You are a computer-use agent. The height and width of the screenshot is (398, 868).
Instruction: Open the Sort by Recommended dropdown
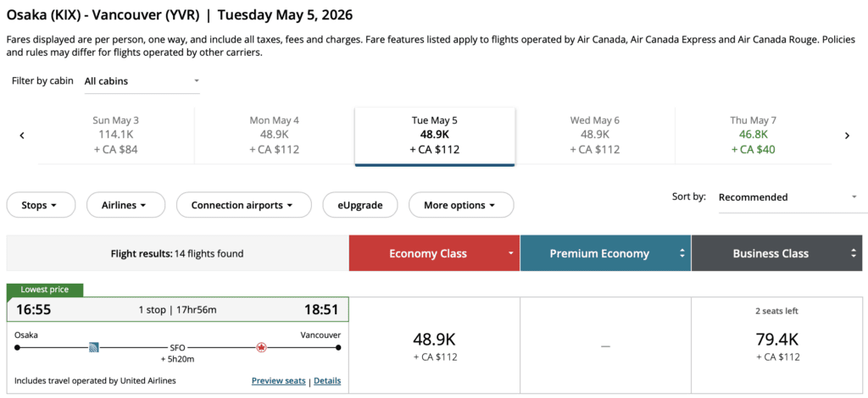click(787, 197)
